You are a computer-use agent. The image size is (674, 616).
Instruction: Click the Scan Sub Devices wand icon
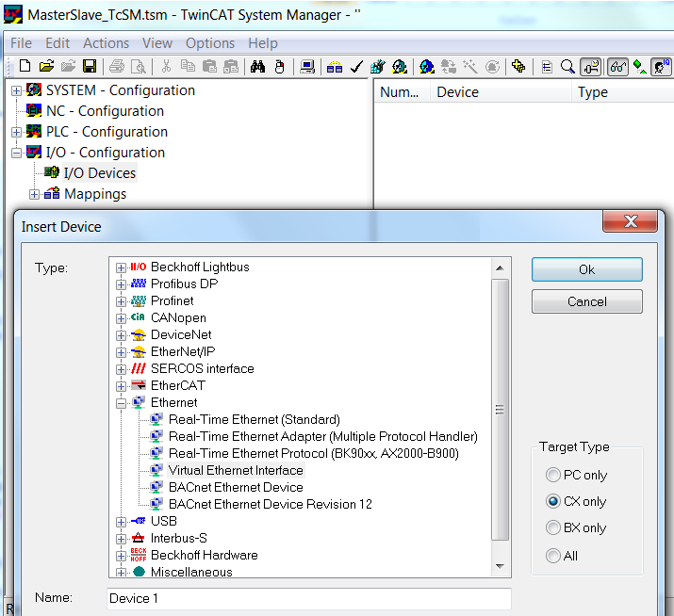[x=470, y=67]
